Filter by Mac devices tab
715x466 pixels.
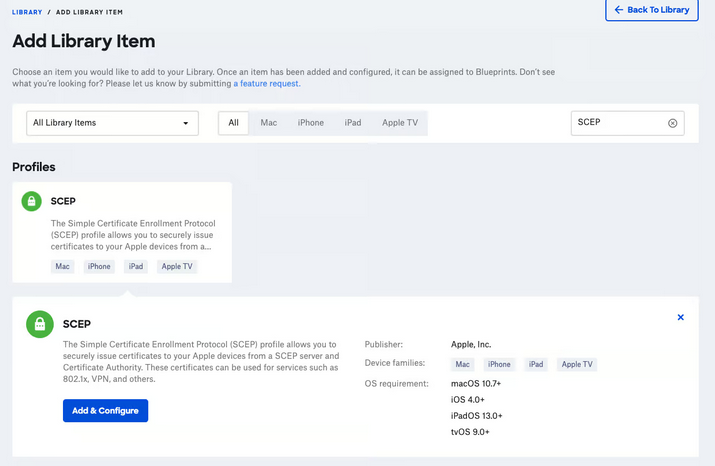268,123
